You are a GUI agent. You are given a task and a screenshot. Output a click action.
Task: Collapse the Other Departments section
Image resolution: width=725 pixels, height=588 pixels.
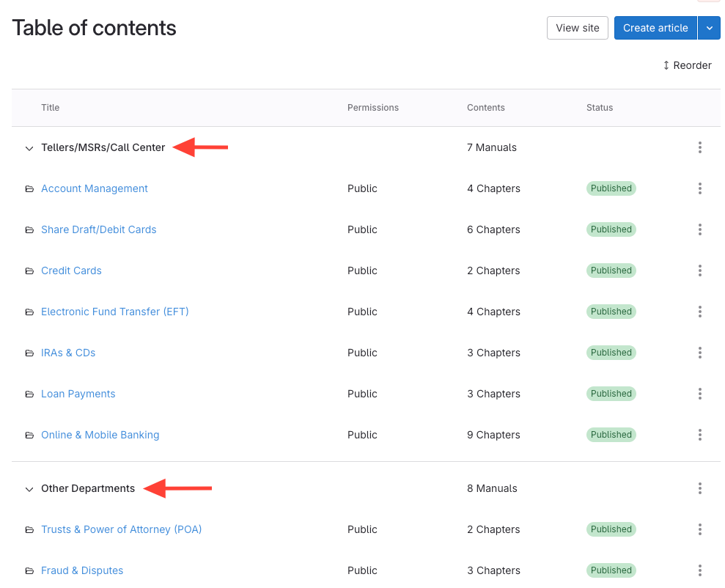coord(29,489)
